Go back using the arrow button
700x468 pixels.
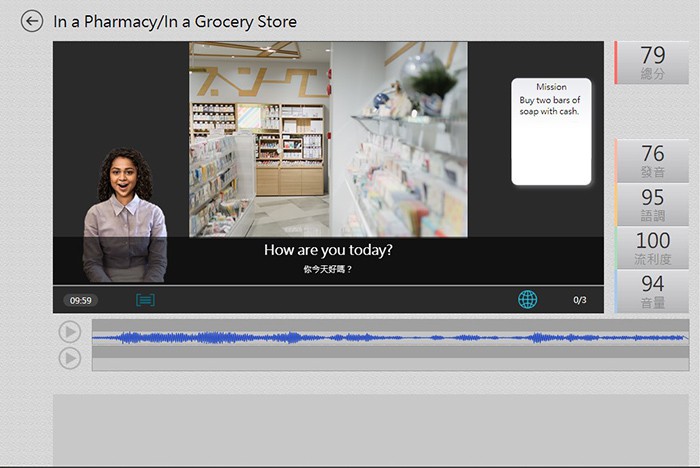[32, 21]
